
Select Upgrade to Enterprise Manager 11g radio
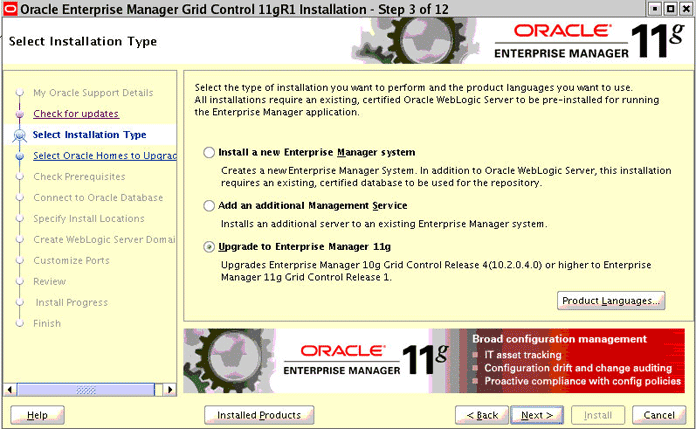[209, 247]
